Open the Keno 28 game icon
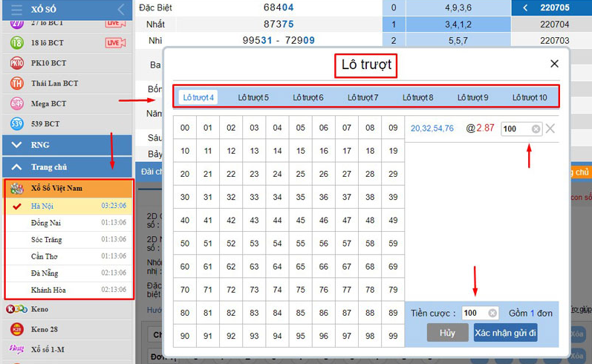592x364 pixels. 16,328
